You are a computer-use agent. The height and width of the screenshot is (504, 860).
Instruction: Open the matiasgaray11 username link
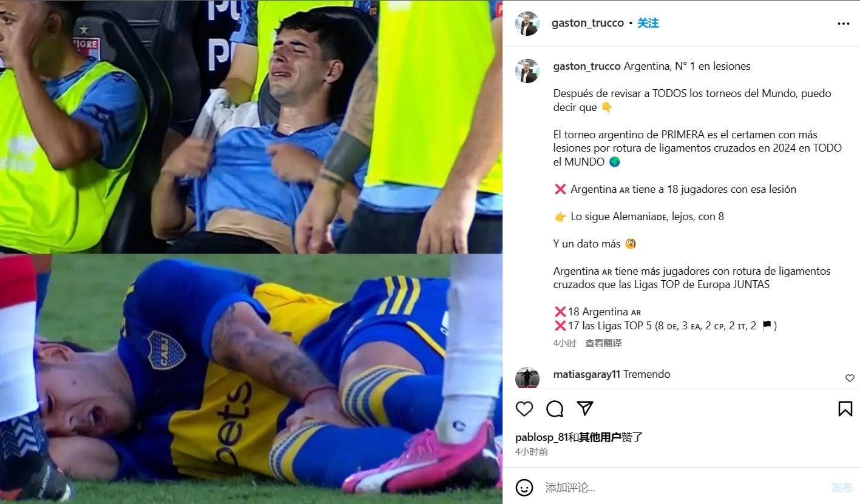(x=587, y=374)
